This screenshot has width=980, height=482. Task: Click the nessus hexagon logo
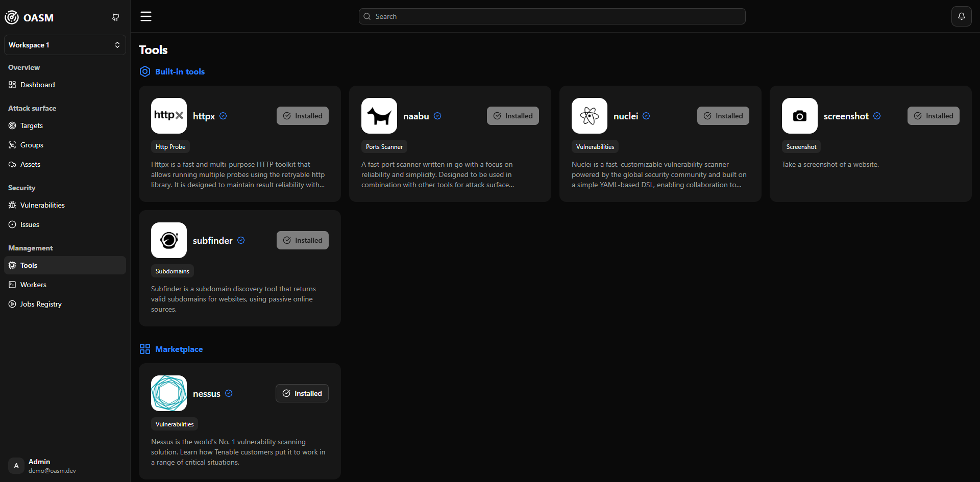[169, 393]
